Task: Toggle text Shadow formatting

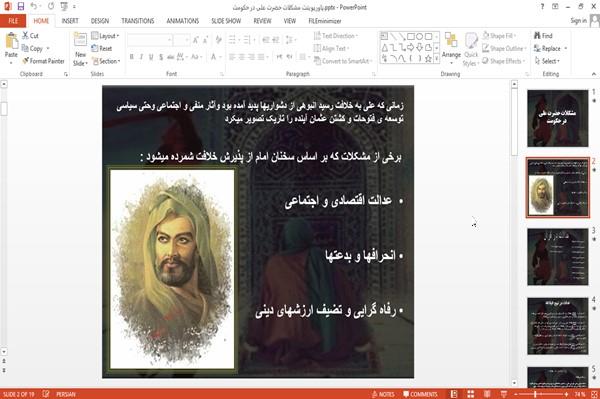Action: [161, 57]
